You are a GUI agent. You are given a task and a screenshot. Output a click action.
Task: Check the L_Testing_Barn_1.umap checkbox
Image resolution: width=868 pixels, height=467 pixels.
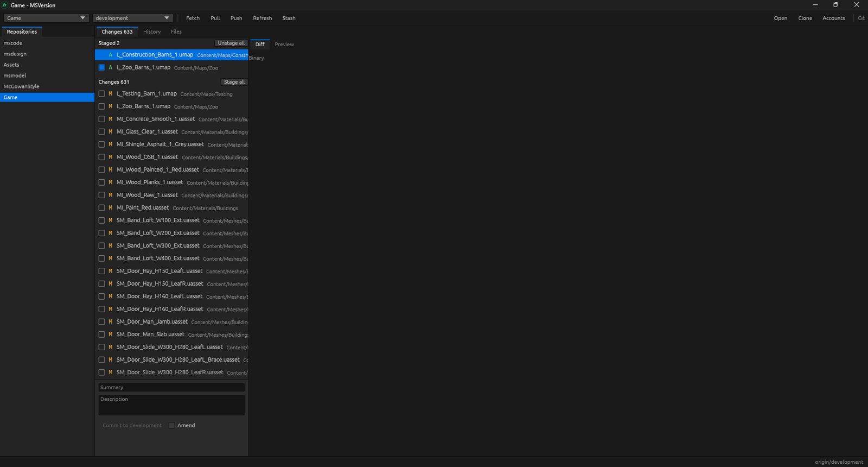(101, 93)
